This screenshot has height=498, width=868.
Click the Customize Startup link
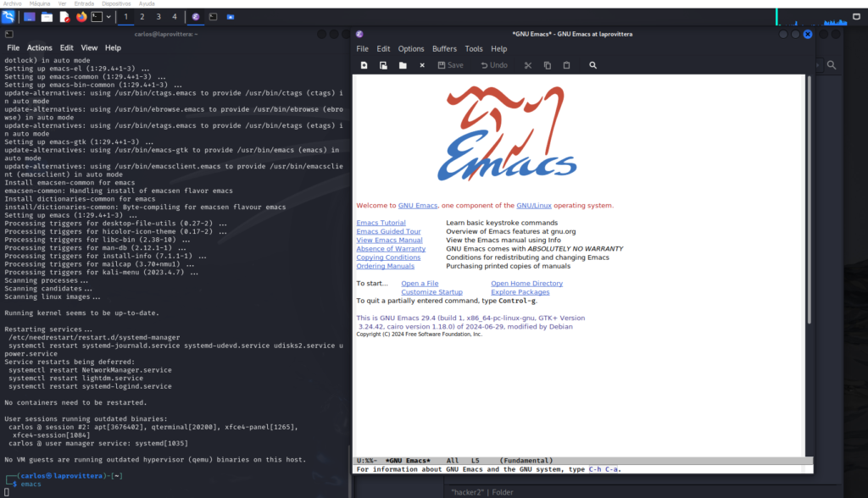point(431,292)
